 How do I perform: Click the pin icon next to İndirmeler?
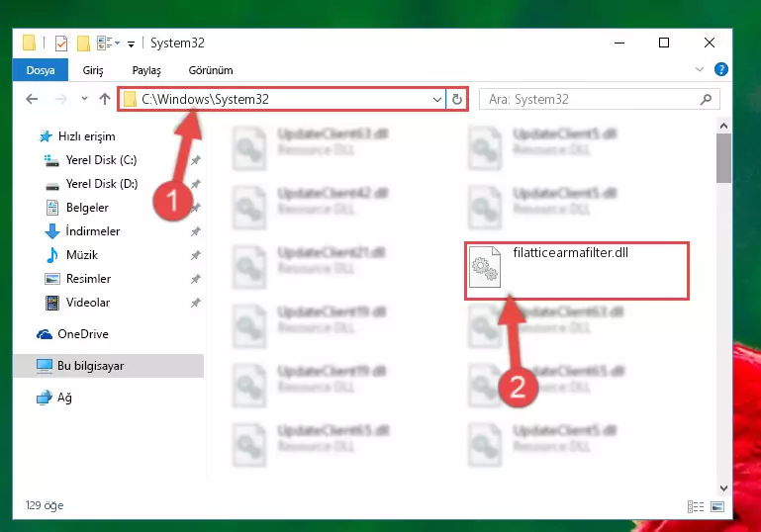pyautogui.click(x=196, y=231)
